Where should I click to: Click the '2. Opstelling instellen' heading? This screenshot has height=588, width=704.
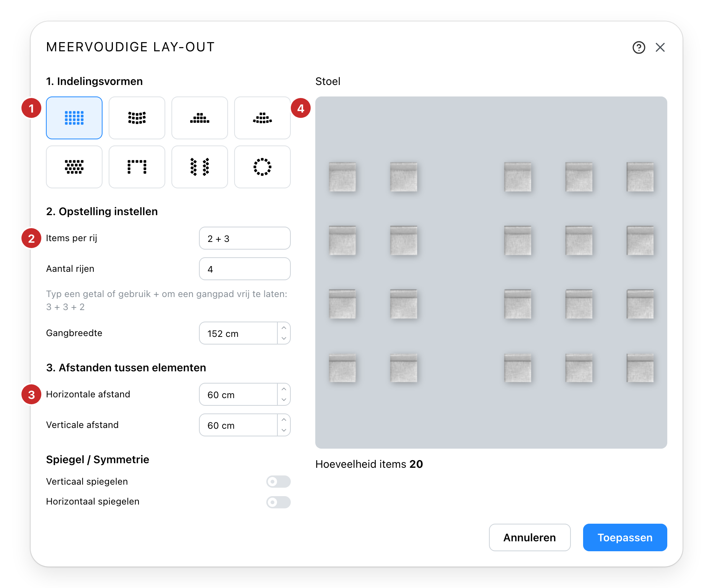click(x=102, y=211)
